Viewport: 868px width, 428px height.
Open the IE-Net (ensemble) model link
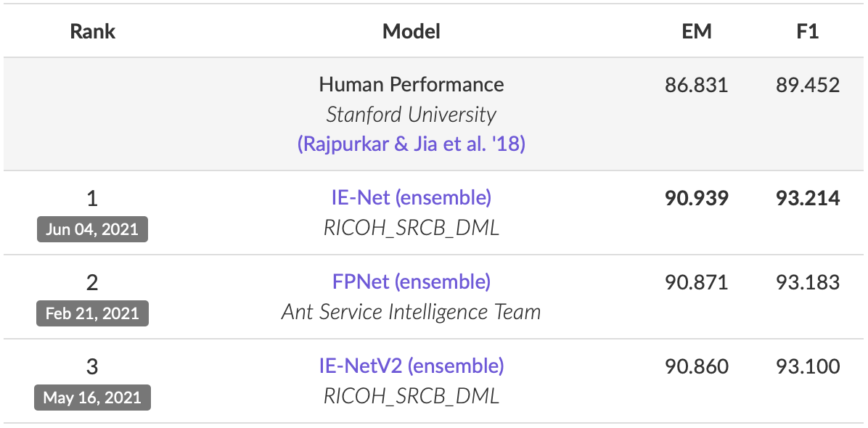point(412,198)
